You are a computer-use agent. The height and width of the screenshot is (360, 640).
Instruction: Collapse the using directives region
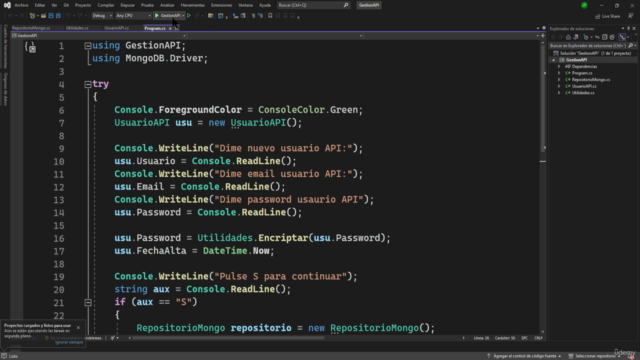88,46
